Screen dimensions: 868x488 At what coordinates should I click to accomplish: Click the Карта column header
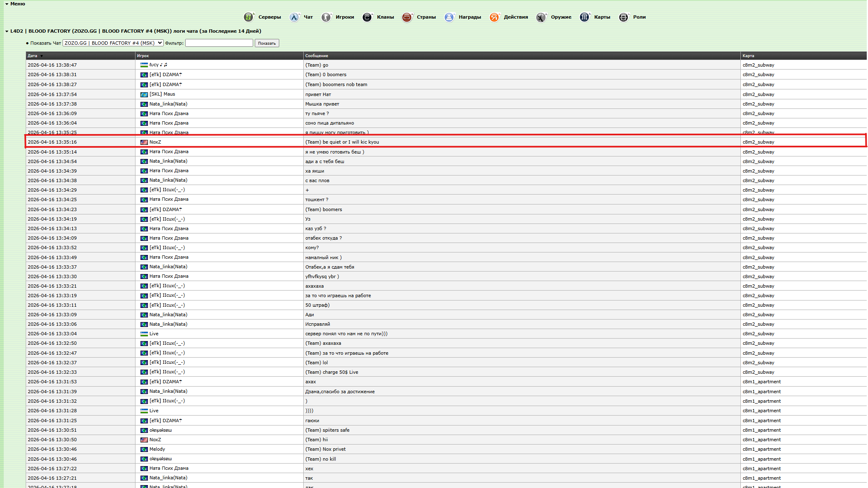tap(748, 56)
